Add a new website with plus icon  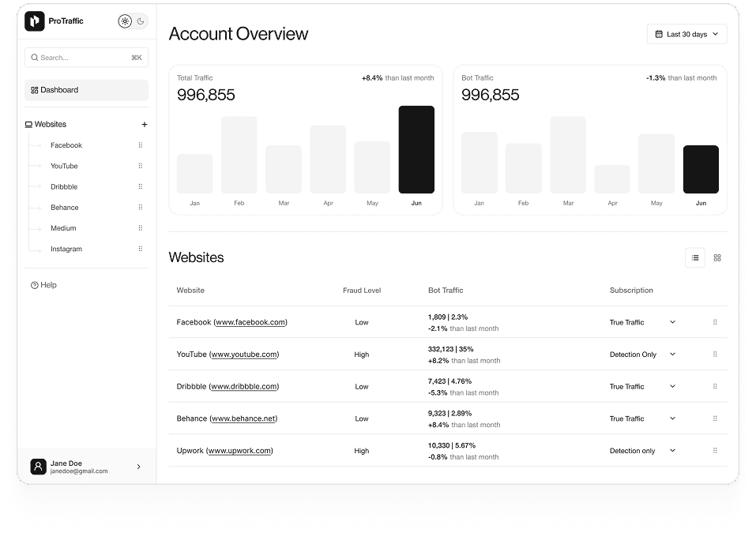coord(144,125)
